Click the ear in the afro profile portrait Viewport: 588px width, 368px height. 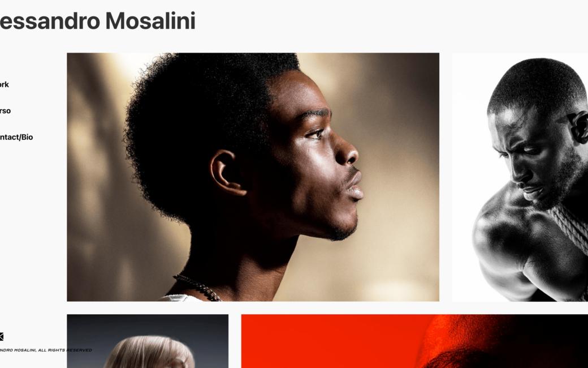[x=227, y=173]
